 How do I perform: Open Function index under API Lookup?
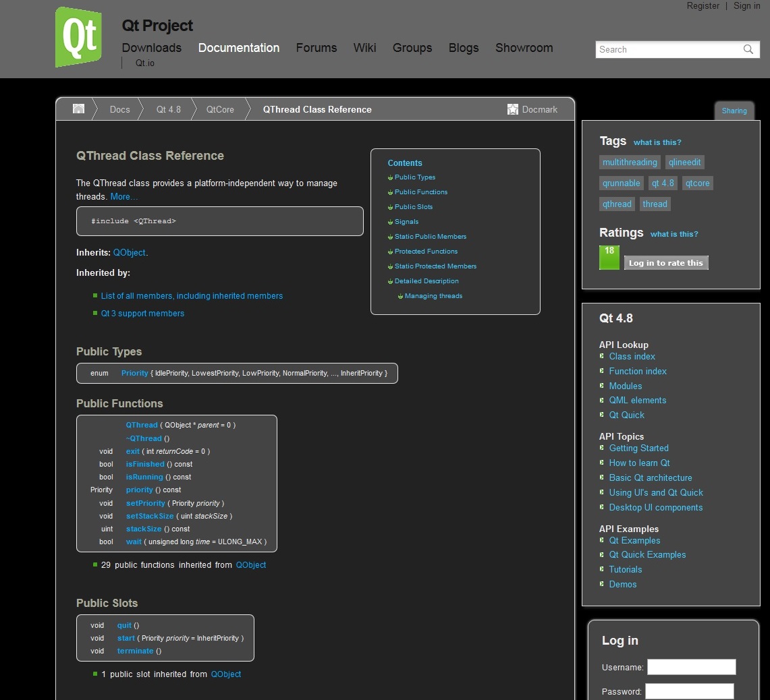[638, 371]
